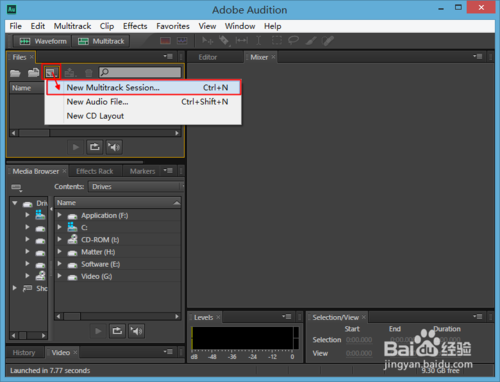Open the Help menu
500x382 pixels.
(272, 26)
